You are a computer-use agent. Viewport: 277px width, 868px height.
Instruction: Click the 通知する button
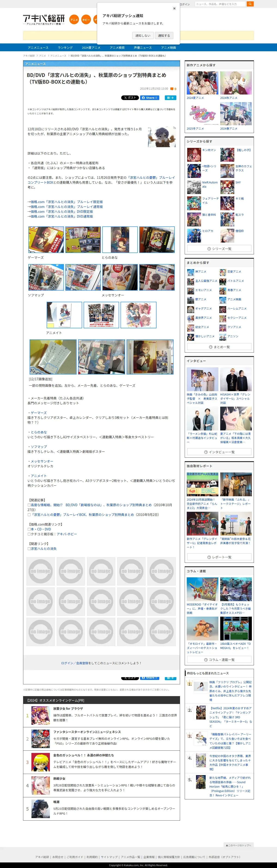pyautogui.click(x=164, y=35)
